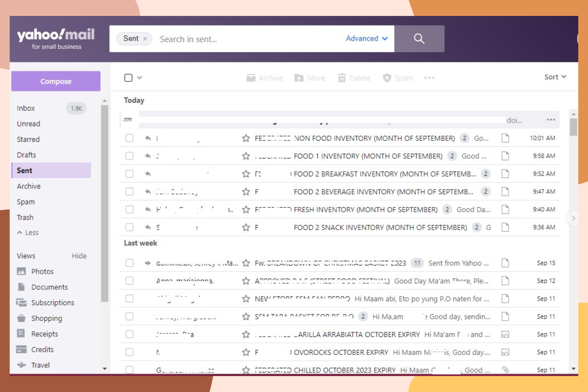Image resolution: width=588 pixels, height=392 pixels.
Task: Open the Photos view
Action: click(x=42, y=271)
